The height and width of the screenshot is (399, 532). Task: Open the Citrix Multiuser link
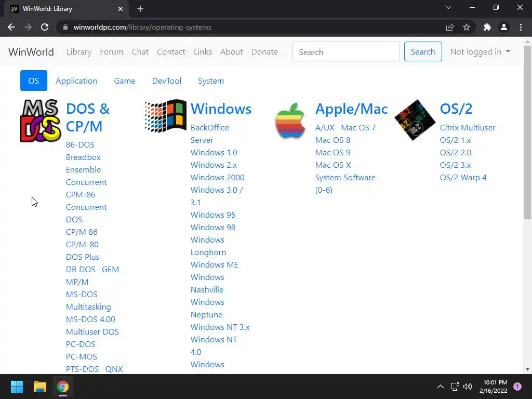[468, 128]
